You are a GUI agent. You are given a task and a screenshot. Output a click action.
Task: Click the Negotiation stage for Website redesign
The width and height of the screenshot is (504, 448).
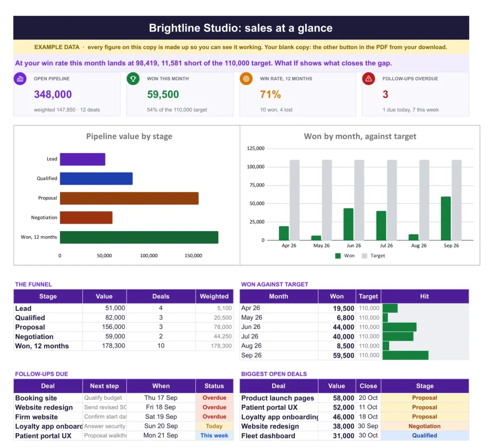pos(425,426)
